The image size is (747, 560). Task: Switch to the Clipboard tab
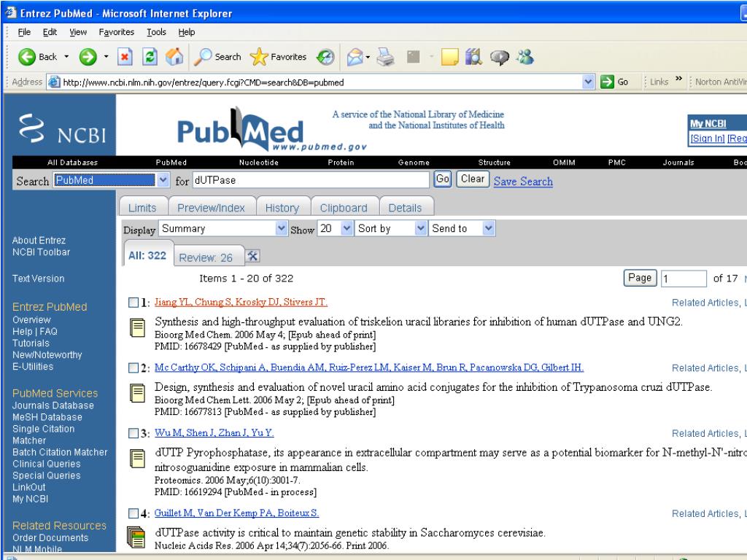click(344, 208)
